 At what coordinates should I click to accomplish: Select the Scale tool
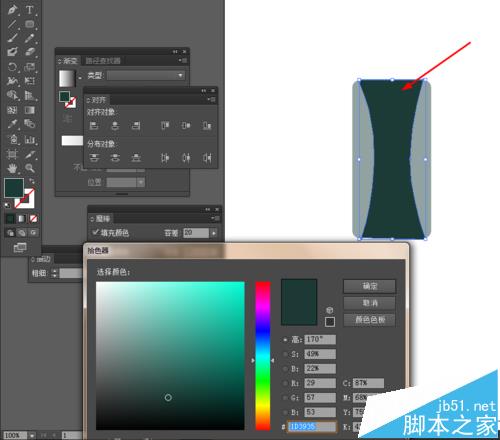pos(30,67)
